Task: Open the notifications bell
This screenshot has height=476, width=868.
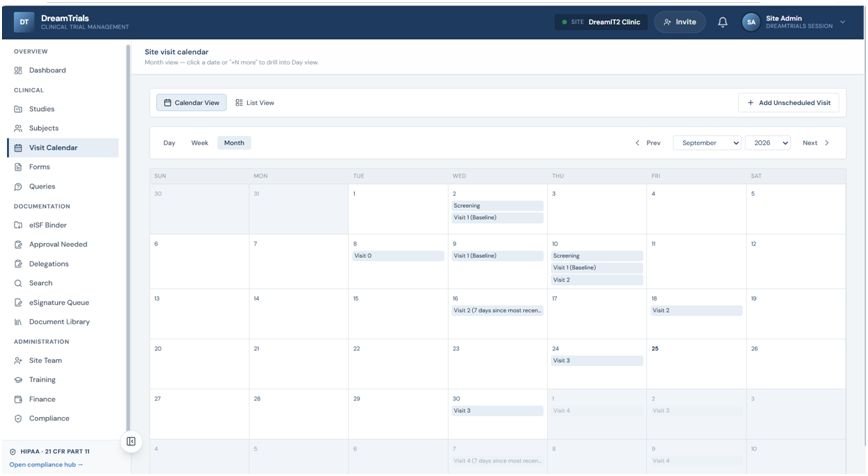Action: 722,22
